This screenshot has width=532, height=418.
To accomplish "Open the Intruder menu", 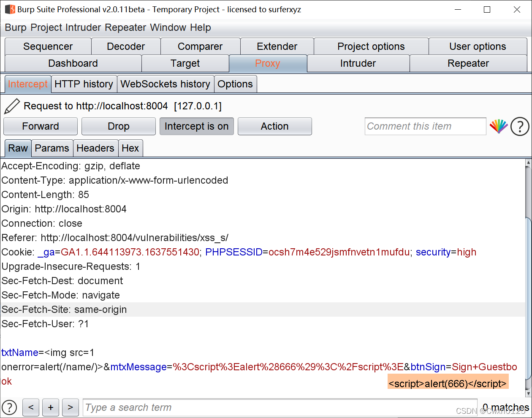I will coord(83,27).
